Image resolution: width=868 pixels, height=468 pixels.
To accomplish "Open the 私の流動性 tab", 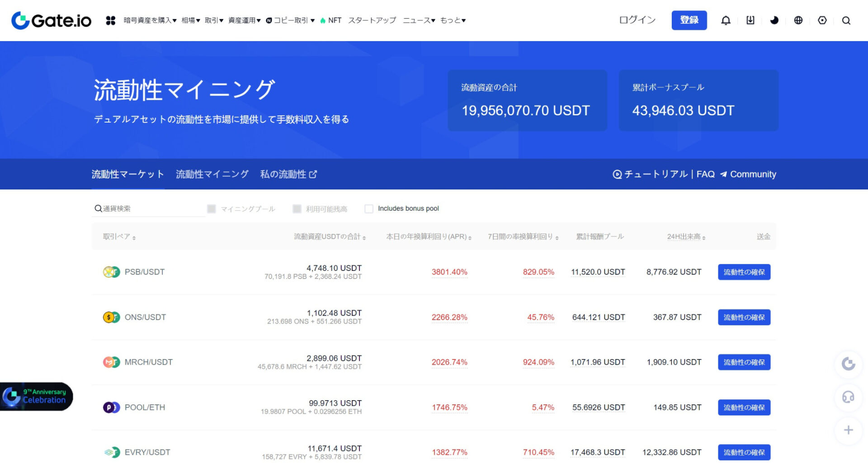I will [289, 175].
